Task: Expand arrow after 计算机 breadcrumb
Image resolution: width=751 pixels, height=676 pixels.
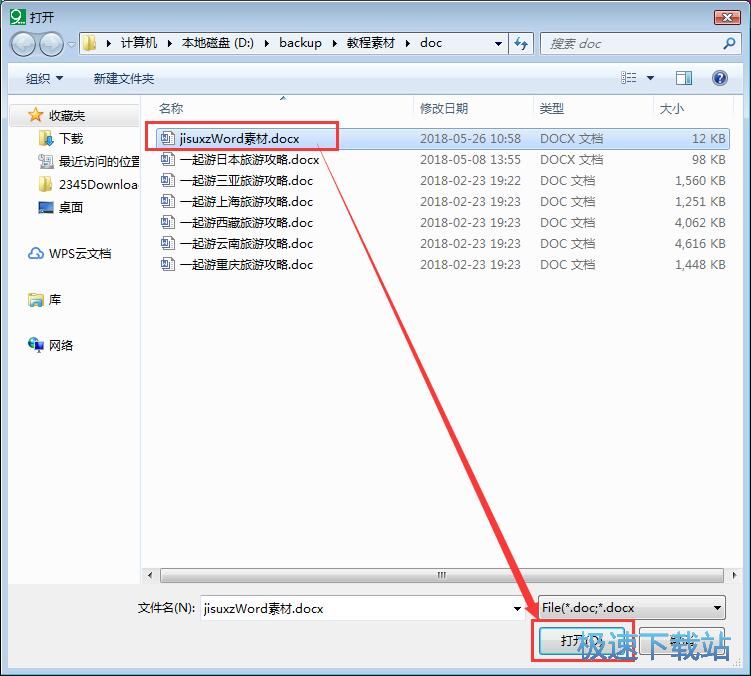Action: click(x=170, y=43)
